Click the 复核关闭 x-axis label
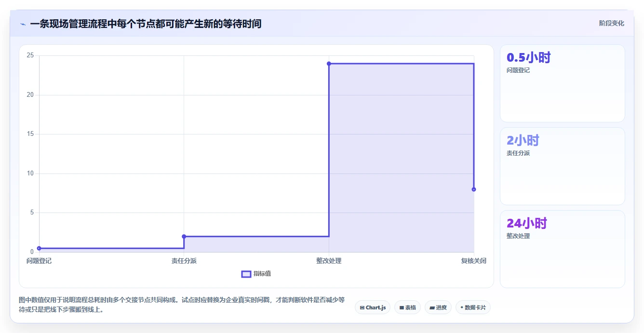This screenshot has height=333, width=644. coord(474,261)
